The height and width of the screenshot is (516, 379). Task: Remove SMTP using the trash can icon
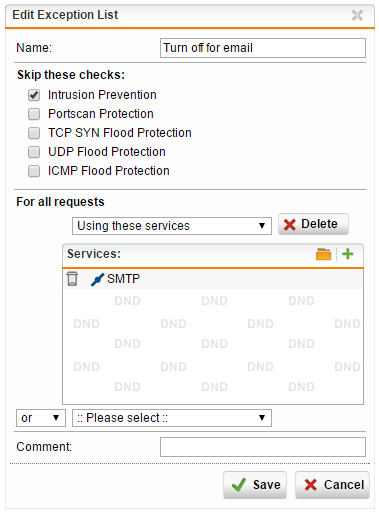click(x=72, y=279)
